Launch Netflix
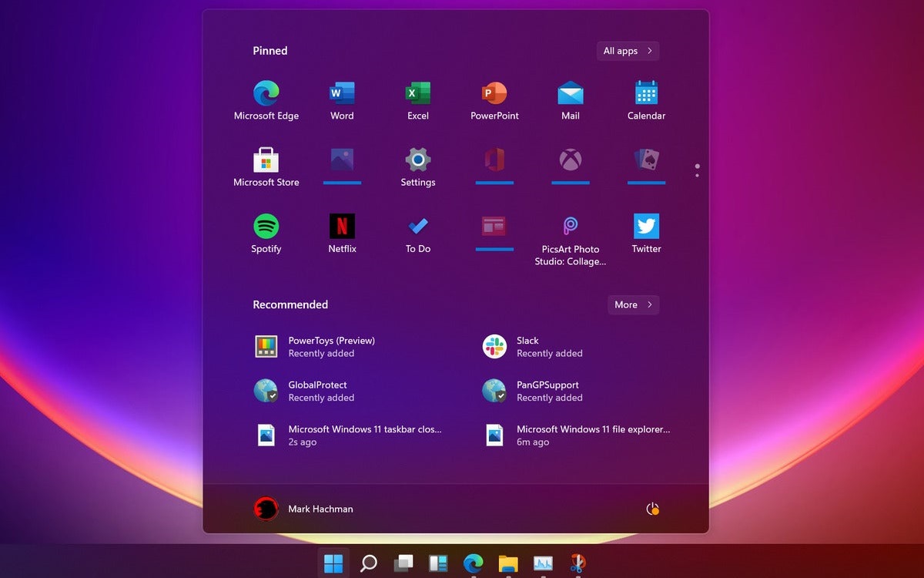Image resolution: width=924 pixels, height=578 pixels. pos(342,234)
